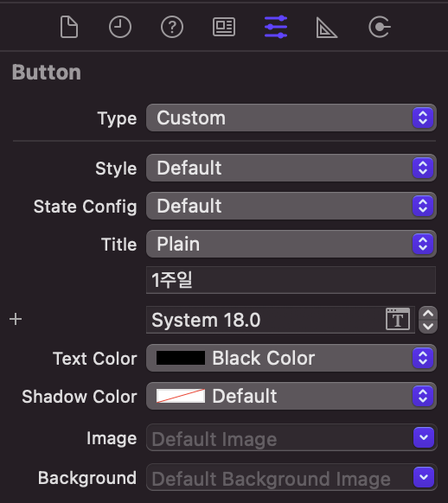Open the Style dropdown set to Default
This screenshot has width=448, height=503.
[x=291, y=168]
